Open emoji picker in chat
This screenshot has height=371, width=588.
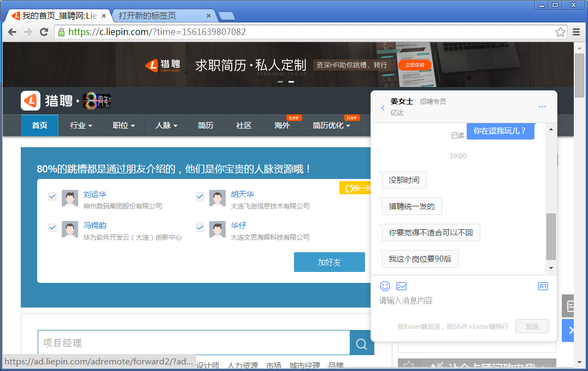click(x=385, y=286)
